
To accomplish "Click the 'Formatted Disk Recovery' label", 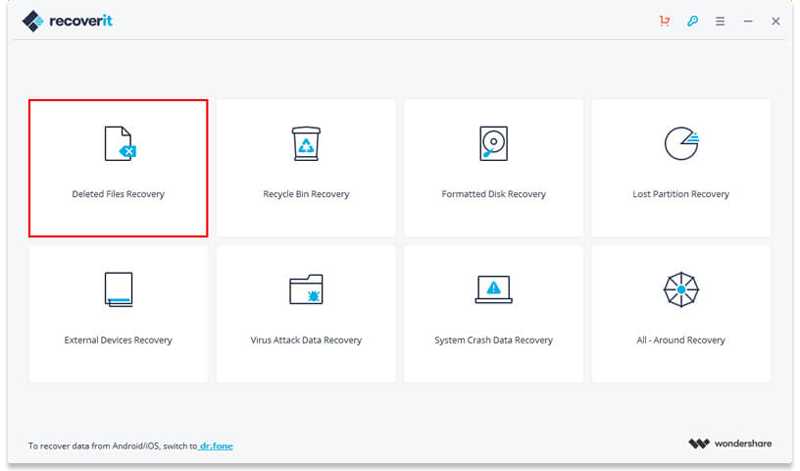I will click(x=493, y=194).
